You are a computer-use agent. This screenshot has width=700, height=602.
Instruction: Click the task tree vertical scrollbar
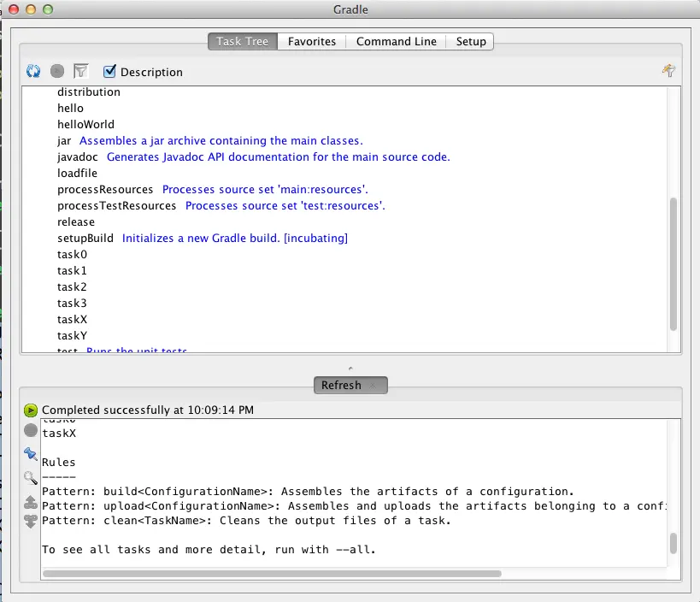[x=674, y=263]
